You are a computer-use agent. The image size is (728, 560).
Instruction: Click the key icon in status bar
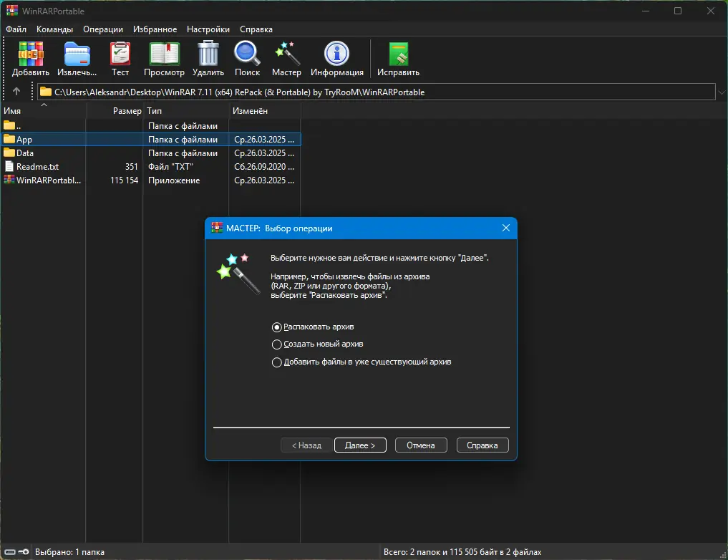pyautogui.click(x=24, y=551)
